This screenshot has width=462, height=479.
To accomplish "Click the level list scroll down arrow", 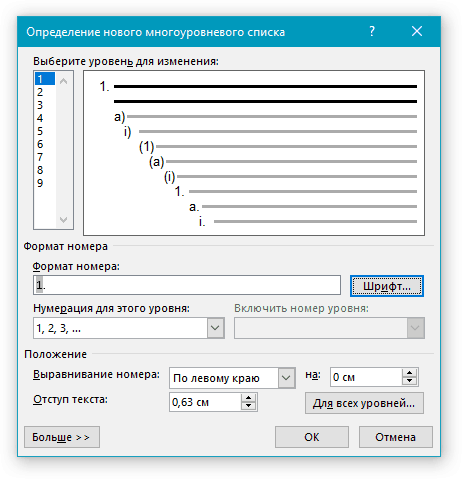I will coord(63,219).
